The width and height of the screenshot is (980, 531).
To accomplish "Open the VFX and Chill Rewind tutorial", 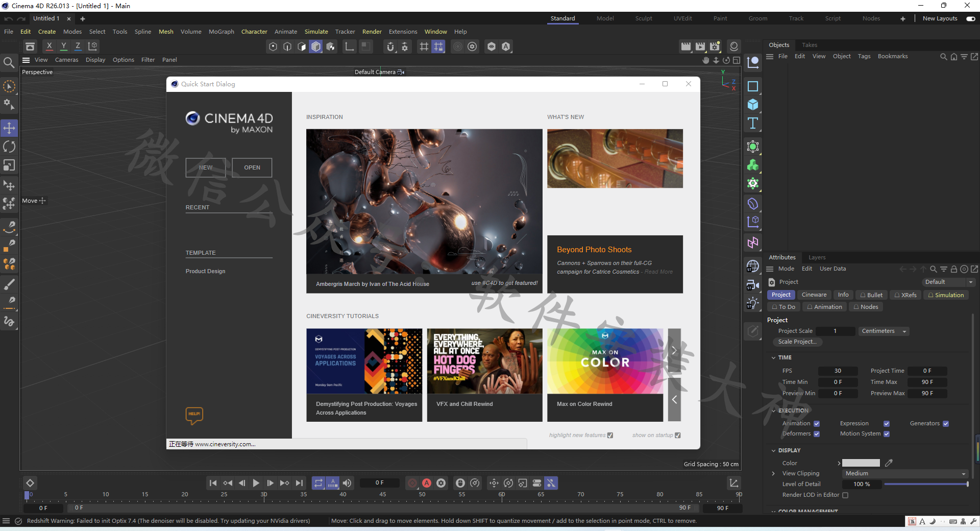I will point(485,375).
